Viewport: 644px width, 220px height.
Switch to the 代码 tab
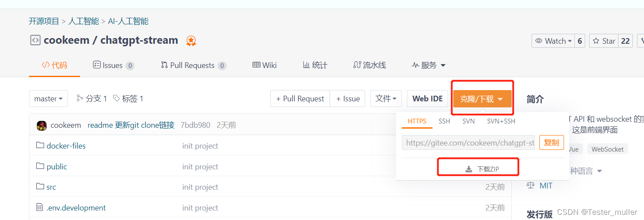point(54,65)
